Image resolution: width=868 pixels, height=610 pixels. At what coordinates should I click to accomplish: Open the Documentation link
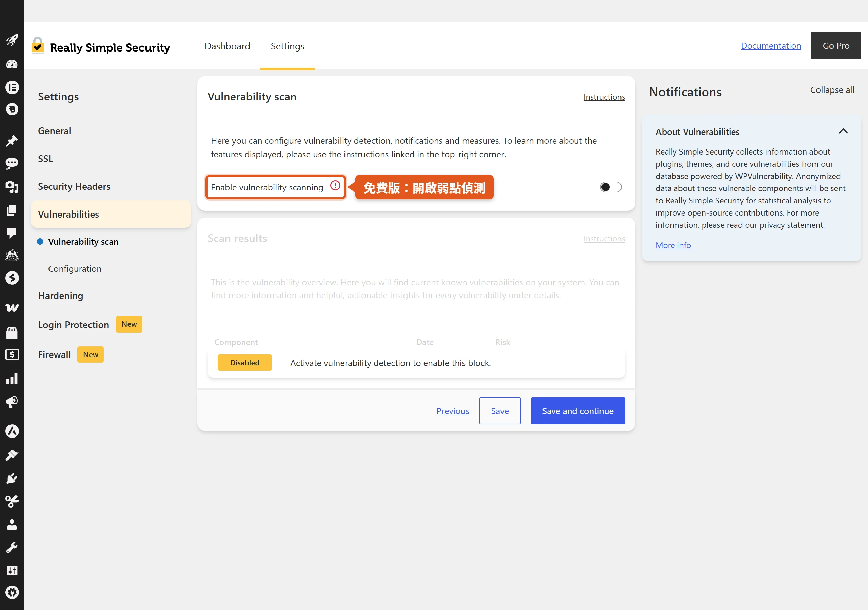pos(771,46)
